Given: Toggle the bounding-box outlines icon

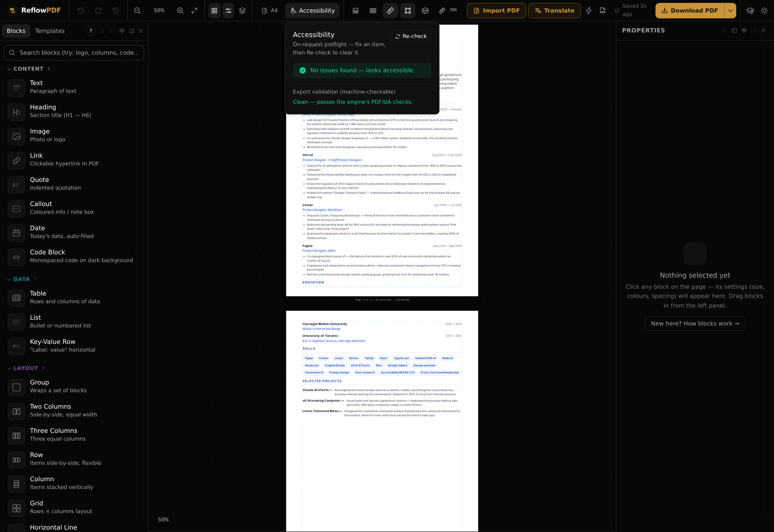Looking at the screenshot, I should click(x=408, y=10).
